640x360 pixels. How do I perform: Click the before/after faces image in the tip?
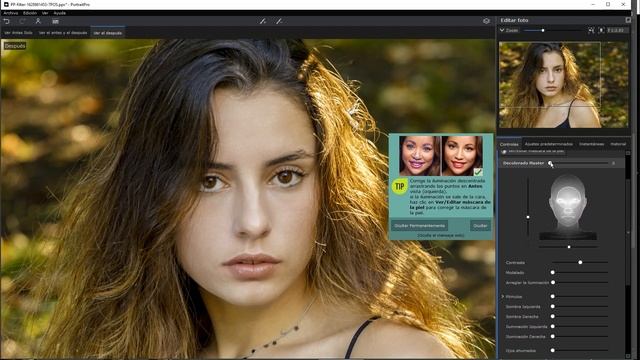(x=440, y=156)
